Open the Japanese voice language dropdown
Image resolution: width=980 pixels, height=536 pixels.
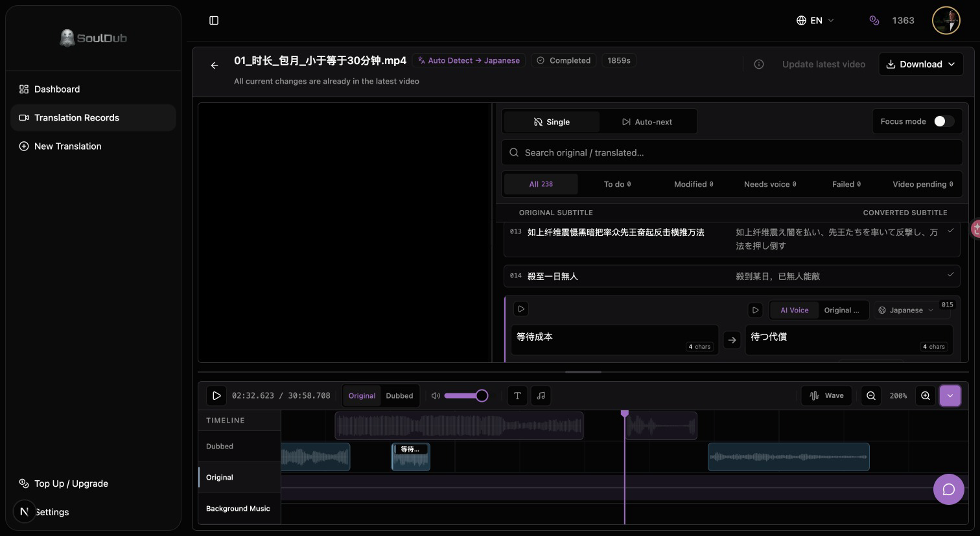pos(905,310)
